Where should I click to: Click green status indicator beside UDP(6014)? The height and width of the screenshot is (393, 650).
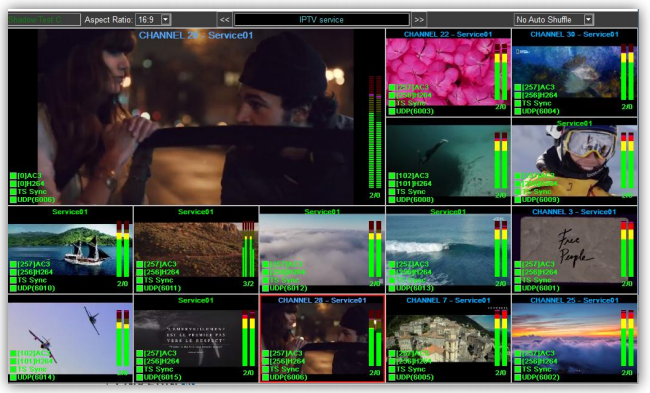pyautogui.click(x=13, y=377)
